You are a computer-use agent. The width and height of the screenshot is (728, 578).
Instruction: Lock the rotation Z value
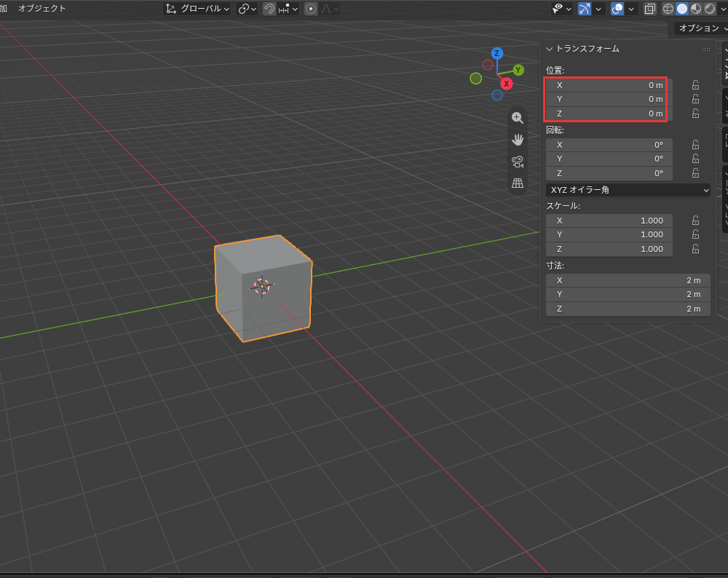pos(695,173)
